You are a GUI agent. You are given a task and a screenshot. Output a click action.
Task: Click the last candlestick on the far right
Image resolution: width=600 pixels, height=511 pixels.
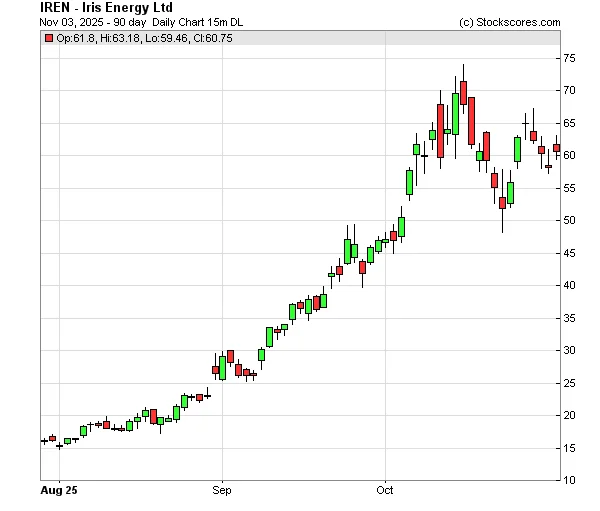coord(556,148)
